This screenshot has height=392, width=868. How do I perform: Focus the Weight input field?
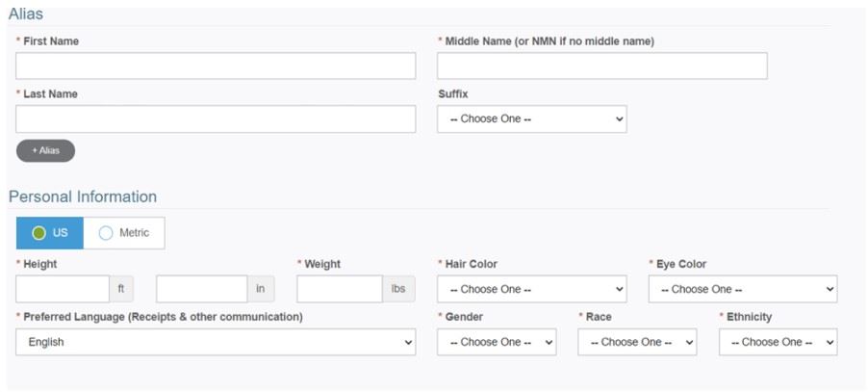340,289
